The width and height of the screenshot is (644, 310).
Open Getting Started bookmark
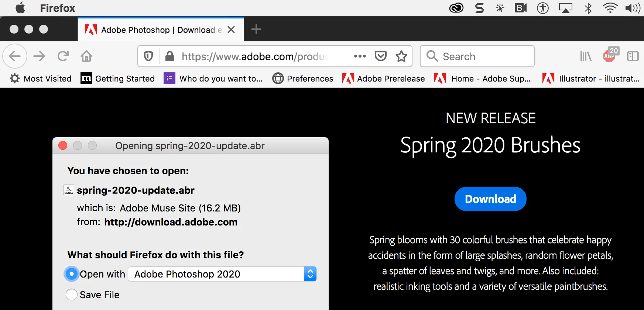117,79
